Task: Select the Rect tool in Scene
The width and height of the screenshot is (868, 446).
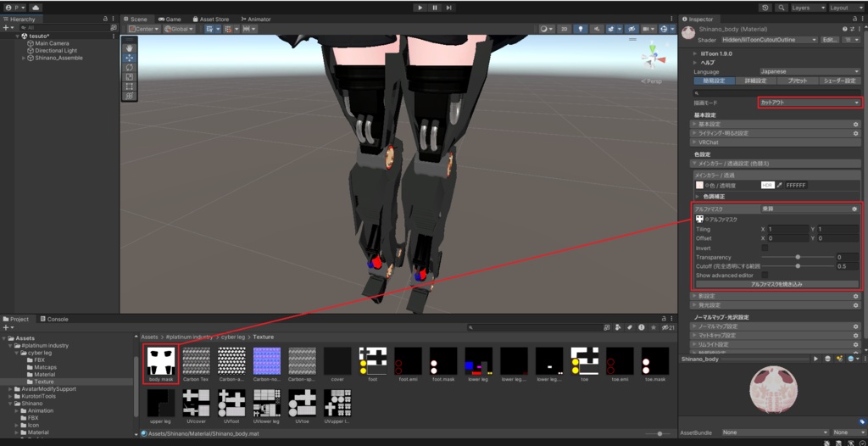Action: pos(130,86)
